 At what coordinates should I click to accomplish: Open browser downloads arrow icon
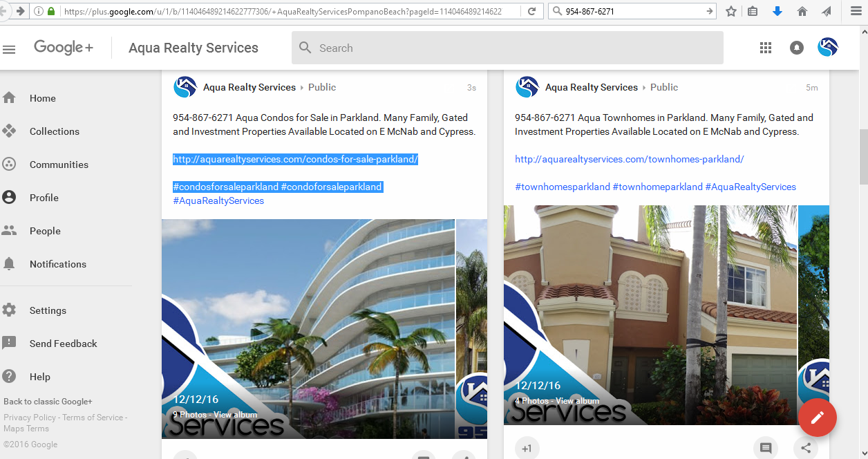pos(777,11)
